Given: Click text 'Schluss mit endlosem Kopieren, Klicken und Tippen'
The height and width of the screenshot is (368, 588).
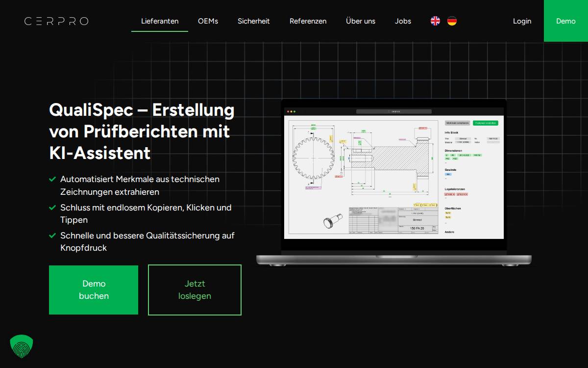Looking at the screenshot, I should pyautogui.click(x=146, y=213).
